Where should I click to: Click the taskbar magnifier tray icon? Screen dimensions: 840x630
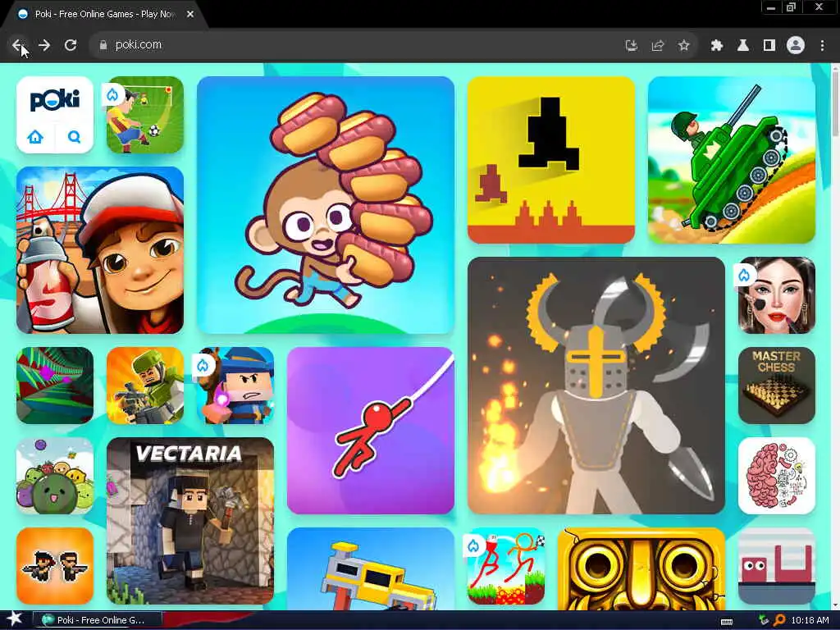click(x=779, y=620)
